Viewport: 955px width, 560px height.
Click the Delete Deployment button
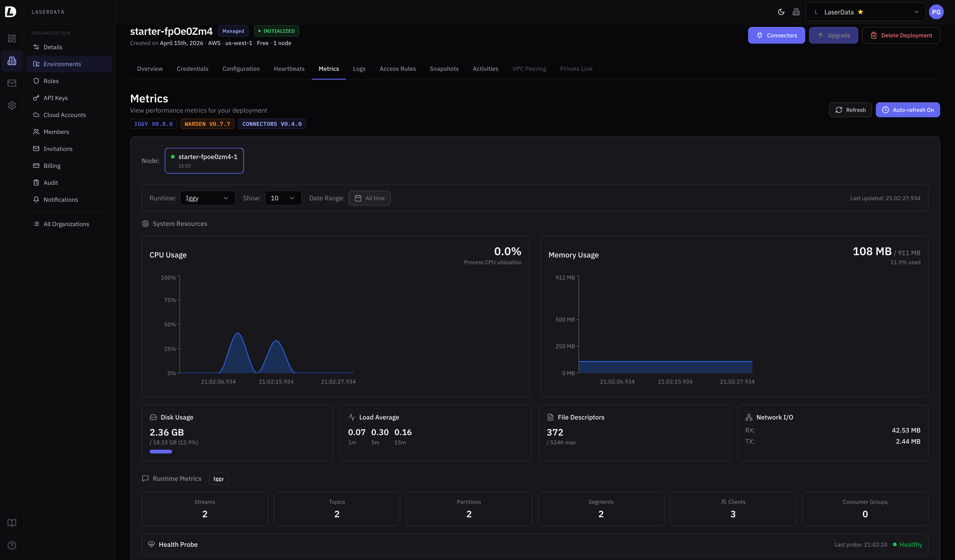901,35
